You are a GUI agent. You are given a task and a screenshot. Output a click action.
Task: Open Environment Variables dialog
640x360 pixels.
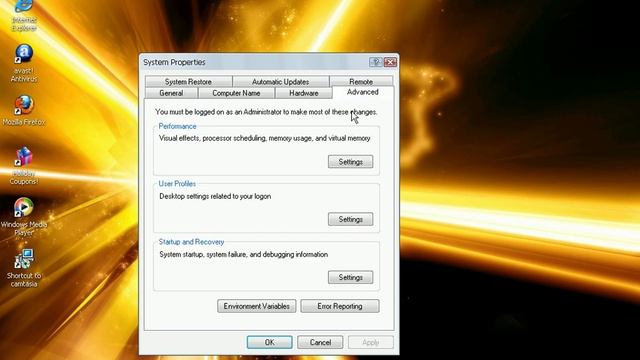(256, 306)
